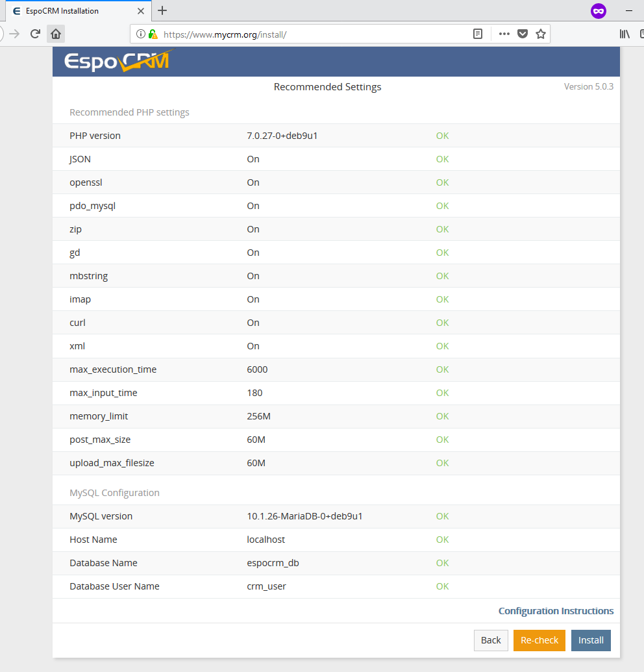Click the forward navigation arrow

(14, 34)
